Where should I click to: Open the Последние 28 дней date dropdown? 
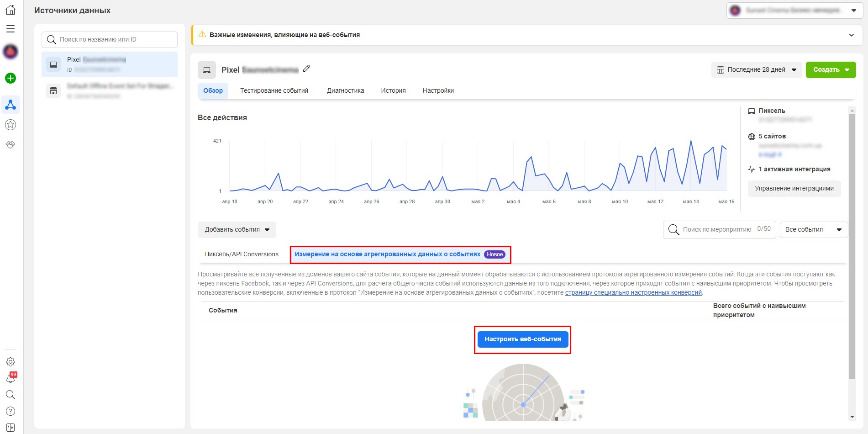tap(757, 70)
